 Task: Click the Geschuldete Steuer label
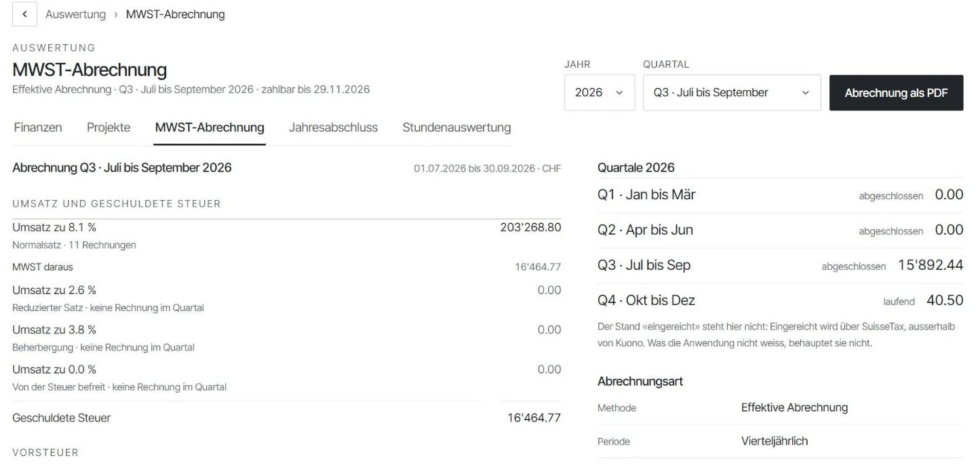pyautogui.click(x=62, y=418)
